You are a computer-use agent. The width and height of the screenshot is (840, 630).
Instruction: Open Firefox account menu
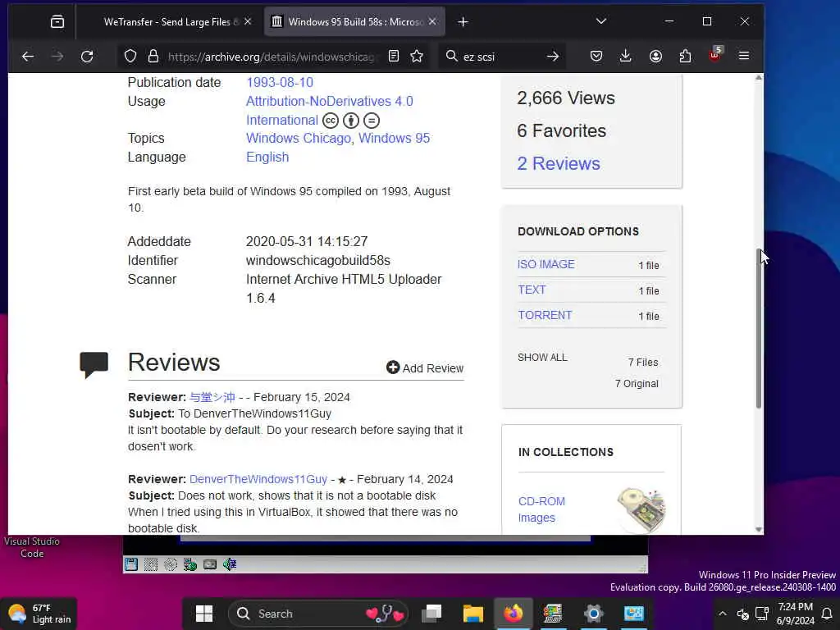click(655, 57)
